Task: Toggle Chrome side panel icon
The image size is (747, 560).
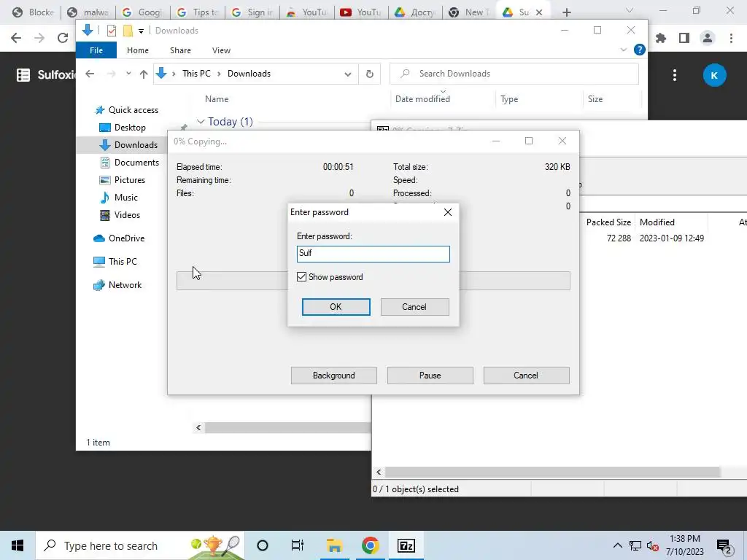Action: pyautogui.click(x=684, y=38)
